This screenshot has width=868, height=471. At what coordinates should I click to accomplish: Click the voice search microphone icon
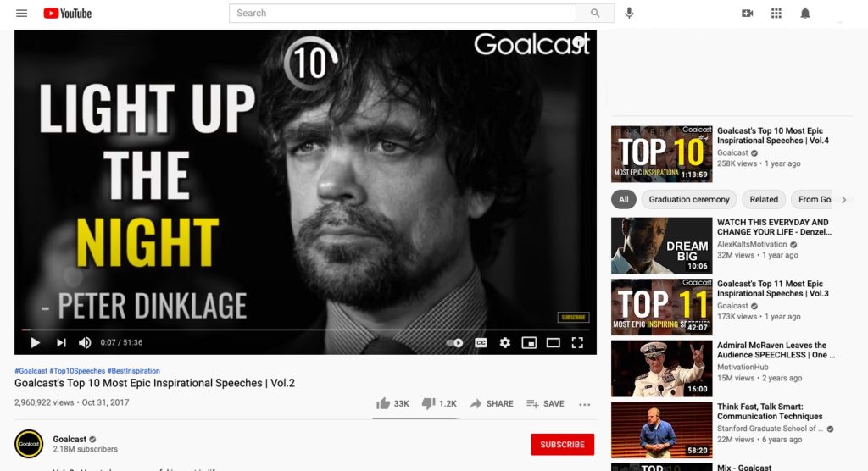tap(629, 14)
